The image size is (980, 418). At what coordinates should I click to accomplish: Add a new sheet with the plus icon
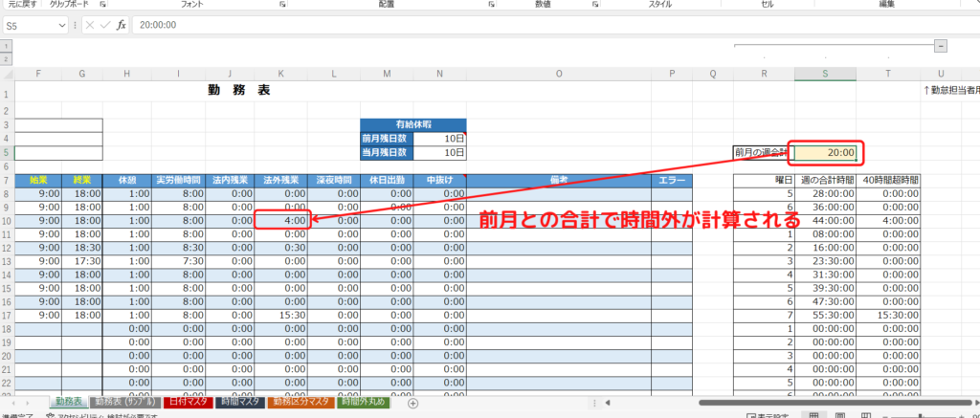point(412,403)
